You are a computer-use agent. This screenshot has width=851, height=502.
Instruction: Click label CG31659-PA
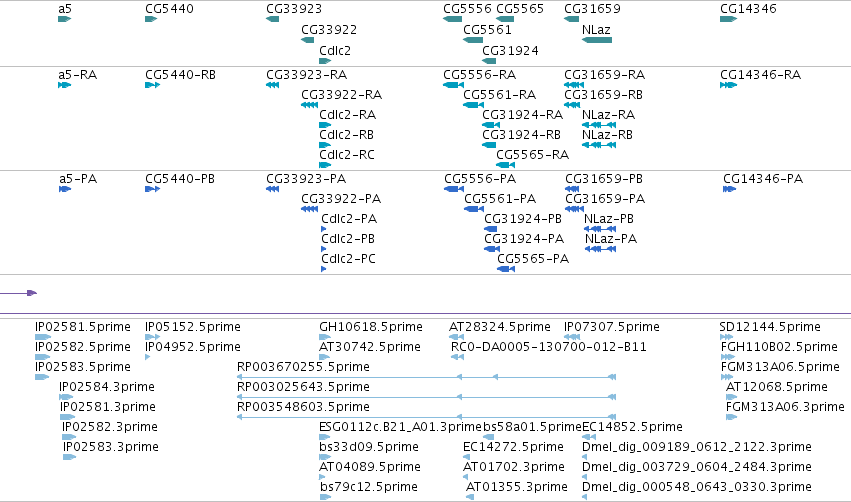tap(605, 199)
